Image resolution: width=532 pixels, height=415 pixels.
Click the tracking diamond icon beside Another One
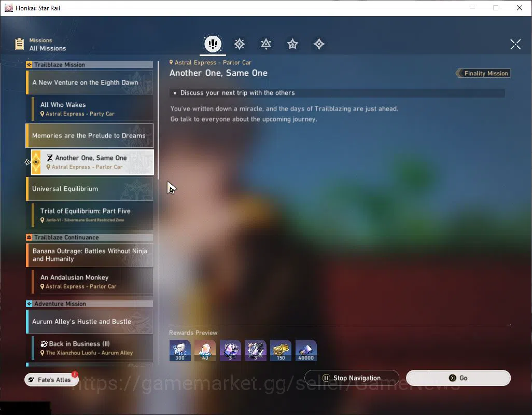point(36,162)
